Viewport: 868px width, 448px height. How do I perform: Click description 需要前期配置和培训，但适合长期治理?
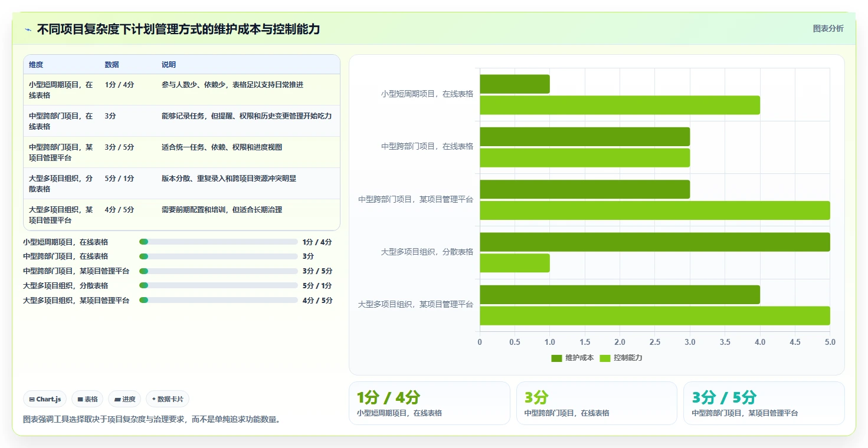point(222,209)
